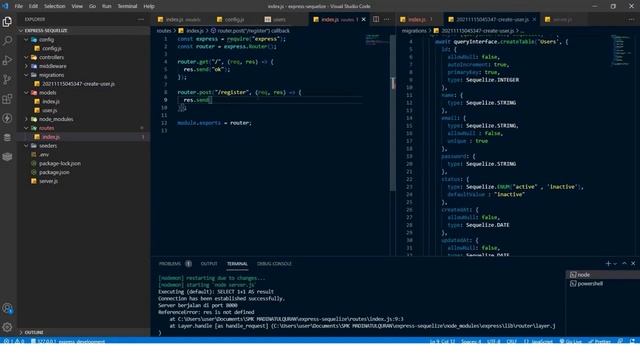Open the launch profile dropdown arrow
640x360 pixels.
(615, 264)
